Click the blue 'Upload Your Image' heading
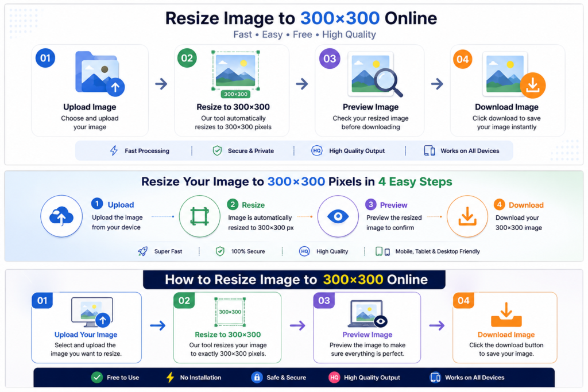This screenshot has height=392, width=588. pos(86,335)
